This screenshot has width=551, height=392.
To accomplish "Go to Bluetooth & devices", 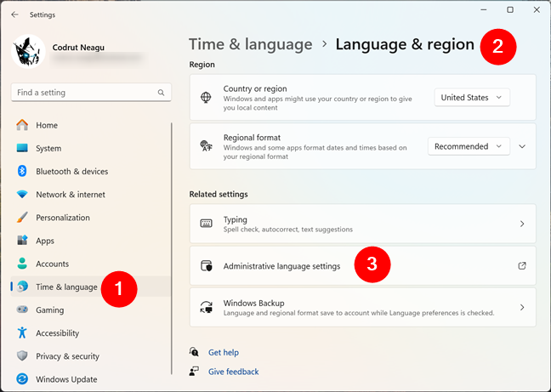I will tap(91, 172).
